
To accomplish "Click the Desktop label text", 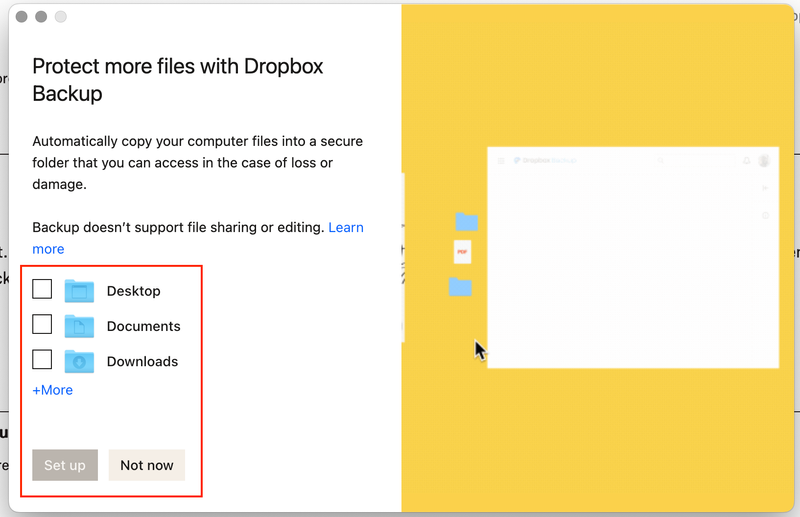I will pos(134,291).
